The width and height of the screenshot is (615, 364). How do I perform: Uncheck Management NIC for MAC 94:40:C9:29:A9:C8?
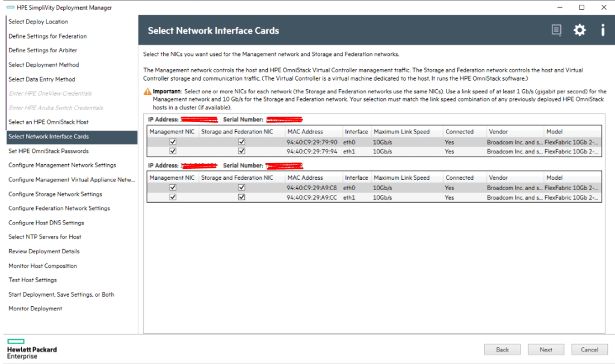click(x=173, y=188)
